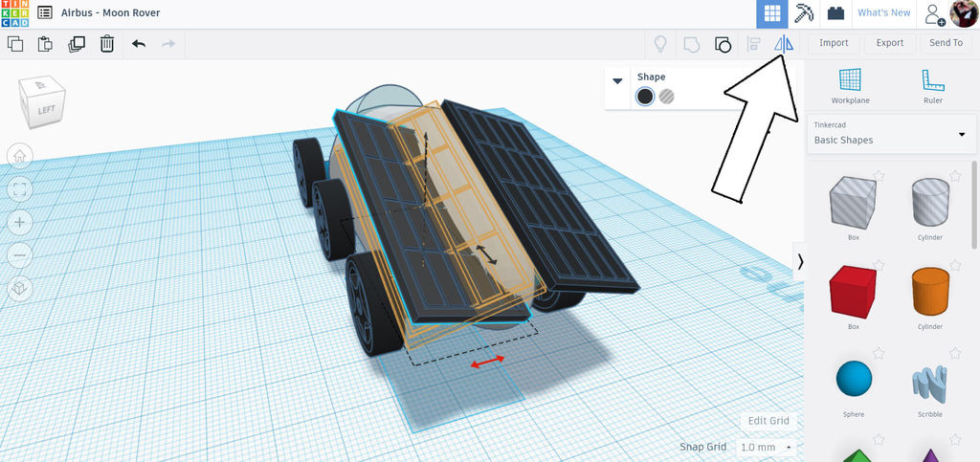Select the blue Sphere shape
This screenshot has height=462, width=980.
[x=853, y=379]
